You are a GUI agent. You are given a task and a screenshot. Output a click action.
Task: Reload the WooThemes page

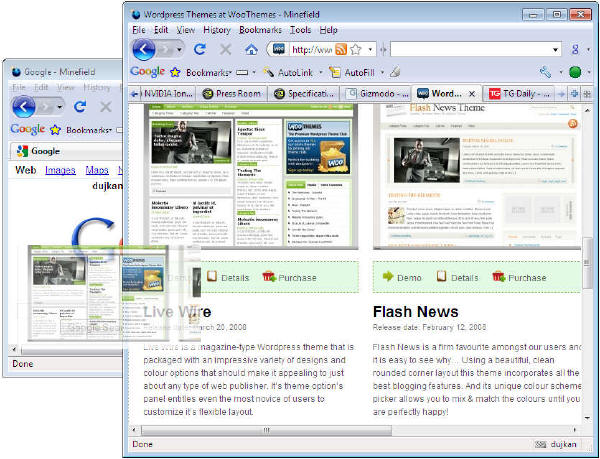(200, 49)
